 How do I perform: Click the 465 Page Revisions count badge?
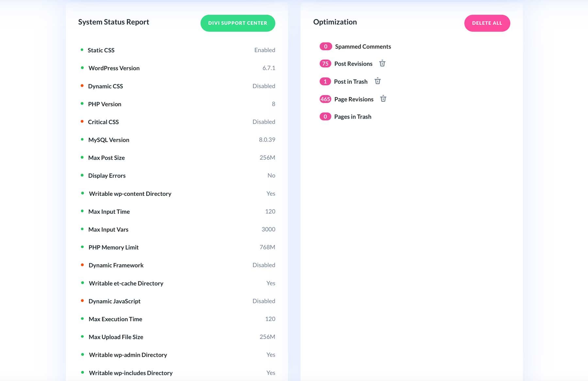pyautogui.click(x=325, y=99)
